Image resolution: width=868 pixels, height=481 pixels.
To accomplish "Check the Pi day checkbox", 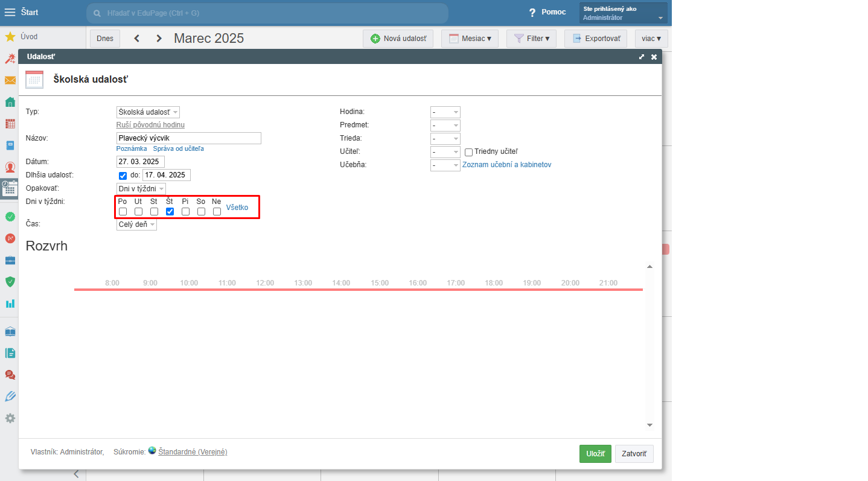I will click(185, 211).
